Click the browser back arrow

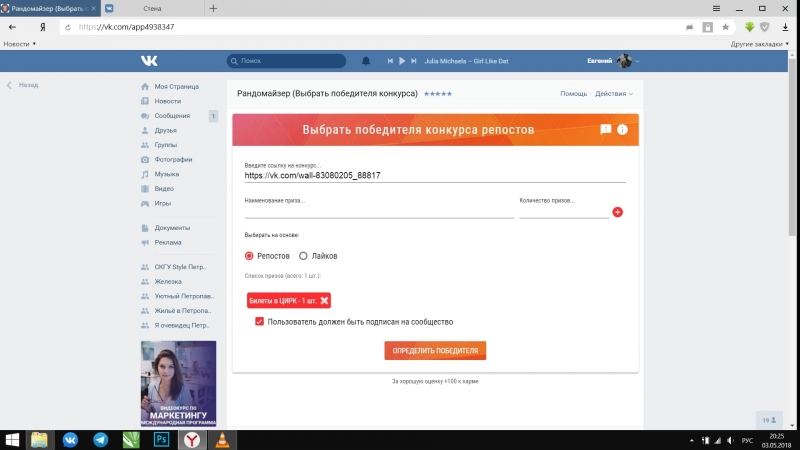(x=12, y=27)
